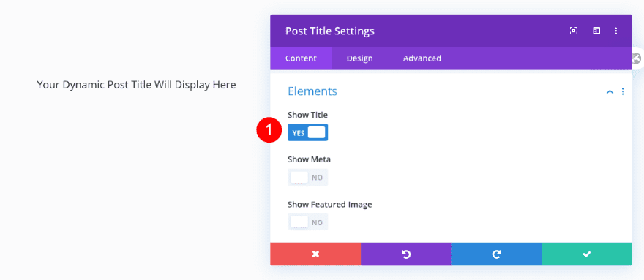The height and width of the screenshot is (280, 644).
Task: Enable the Show Featured Image toggle
Action: pyautogui.click(x=307, y=222)
